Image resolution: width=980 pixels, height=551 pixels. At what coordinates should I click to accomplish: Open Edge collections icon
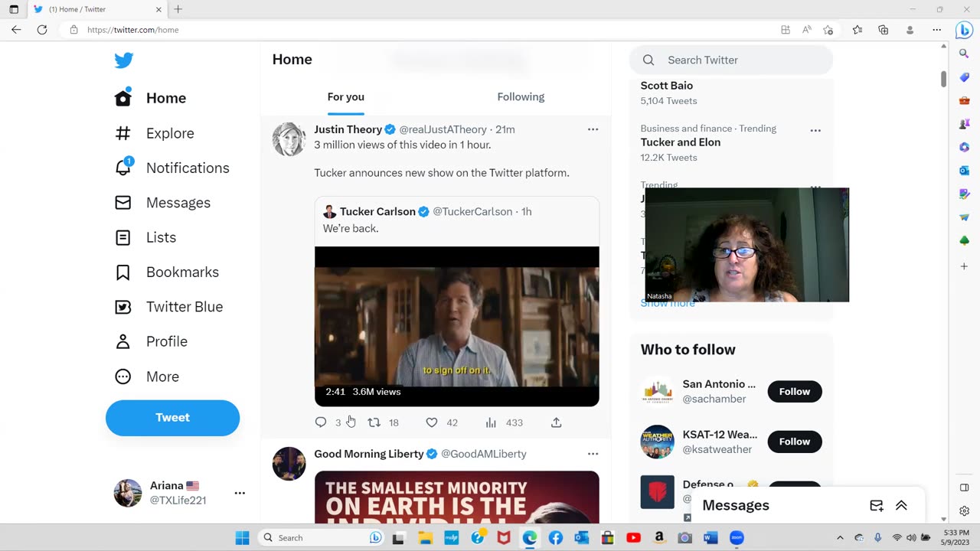point(884,30)
